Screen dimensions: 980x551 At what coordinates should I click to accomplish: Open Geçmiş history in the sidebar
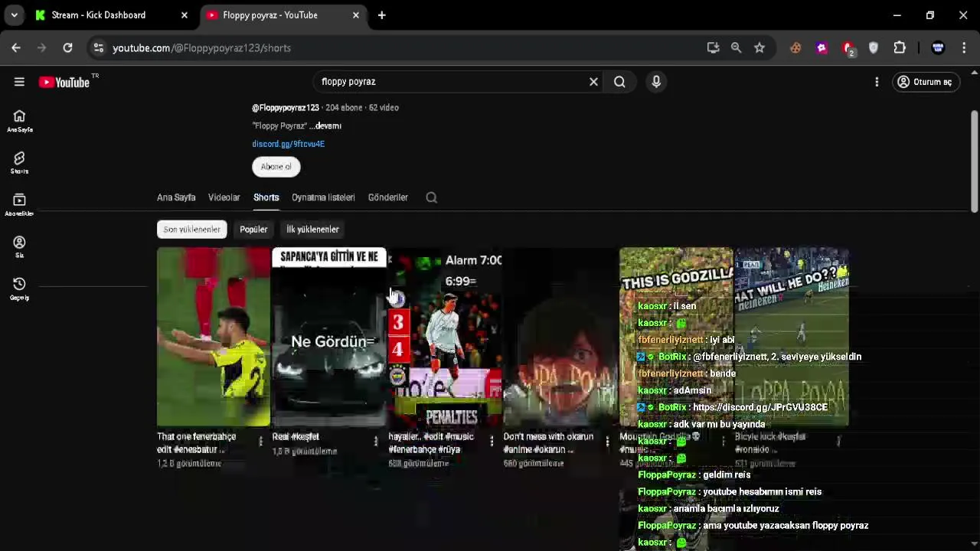point(19,289)
